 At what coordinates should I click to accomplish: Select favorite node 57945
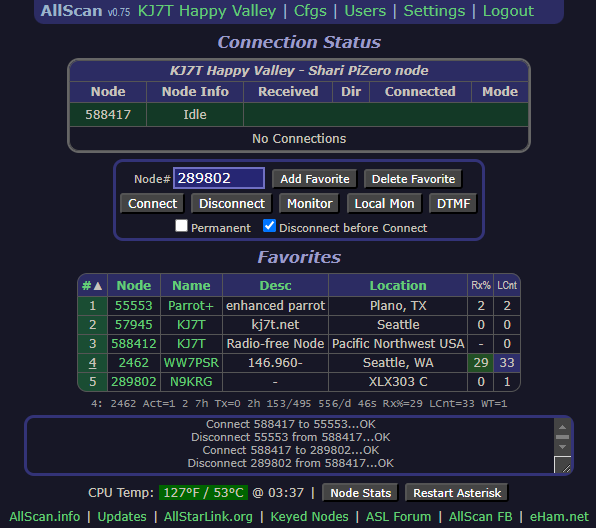pos(134,325)
